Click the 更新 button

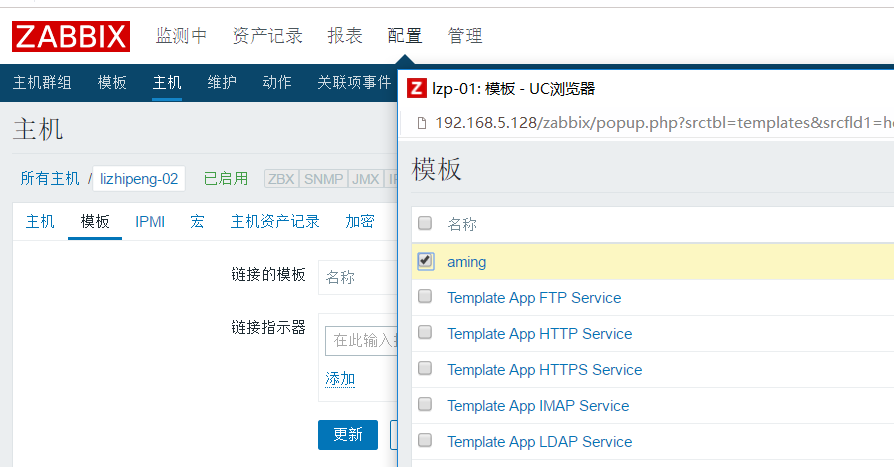click(348, 435)
